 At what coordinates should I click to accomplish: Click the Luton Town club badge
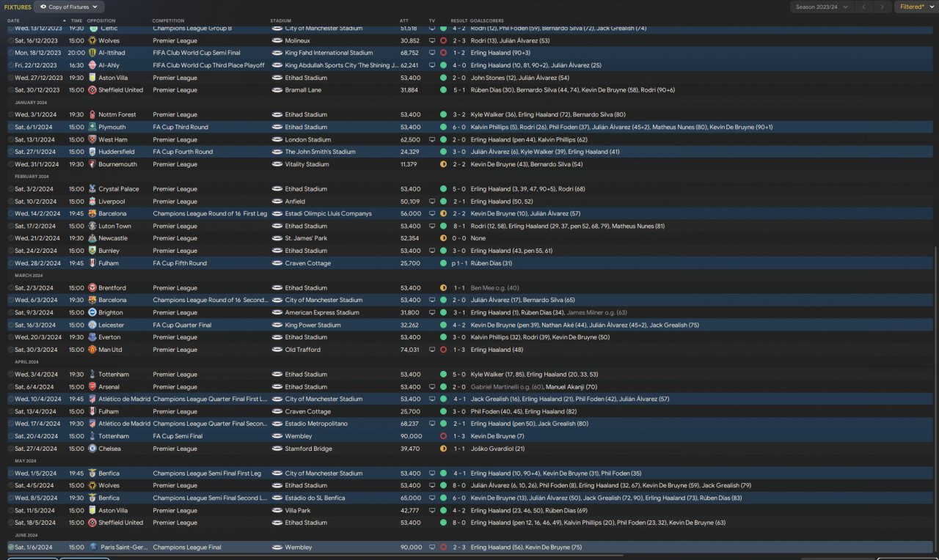click(x=92, y=226)
